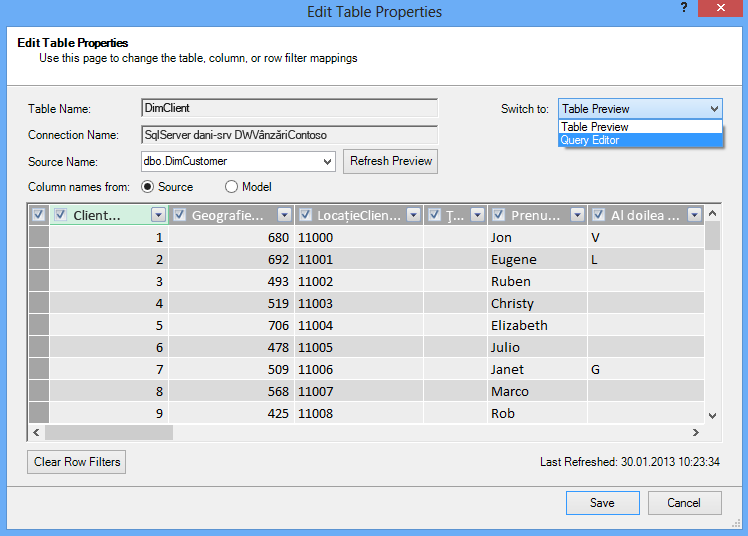This screenshot has width=748, height=536.
Task: Click the vertical scrollbar up arrow
Action: [712, 213]
